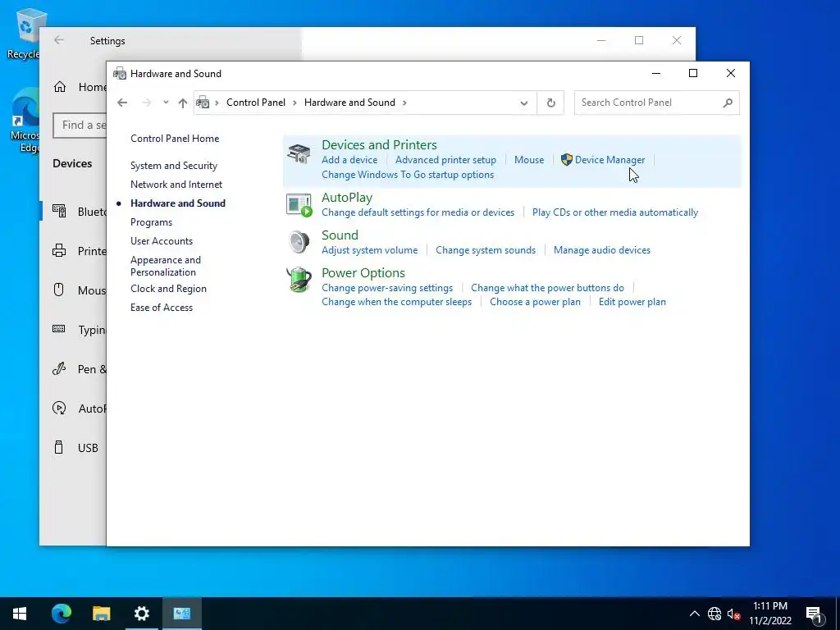Click Choose a power plan
This screenshot has width=840, height=630.
click(x=535, y=302)
